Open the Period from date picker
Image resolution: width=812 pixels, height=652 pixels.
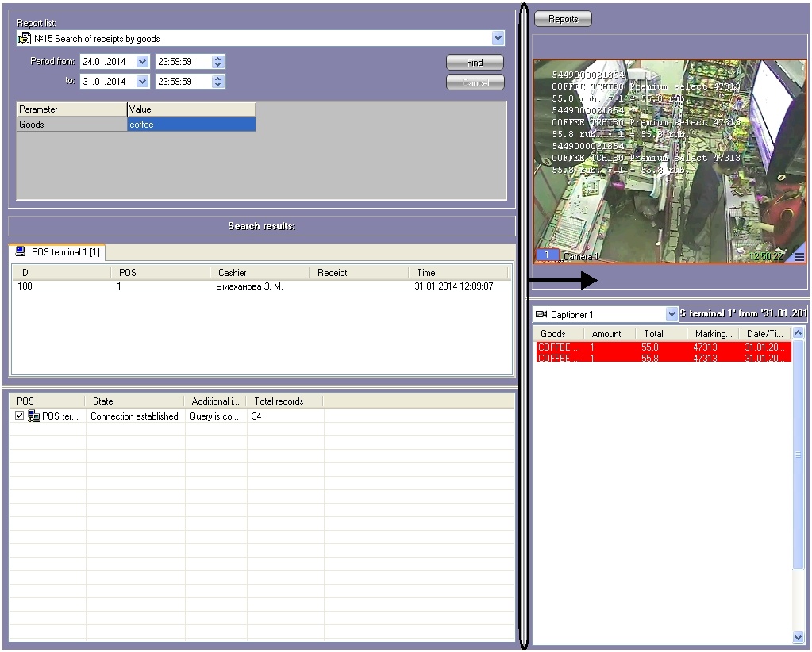click(x=142, y=61)
